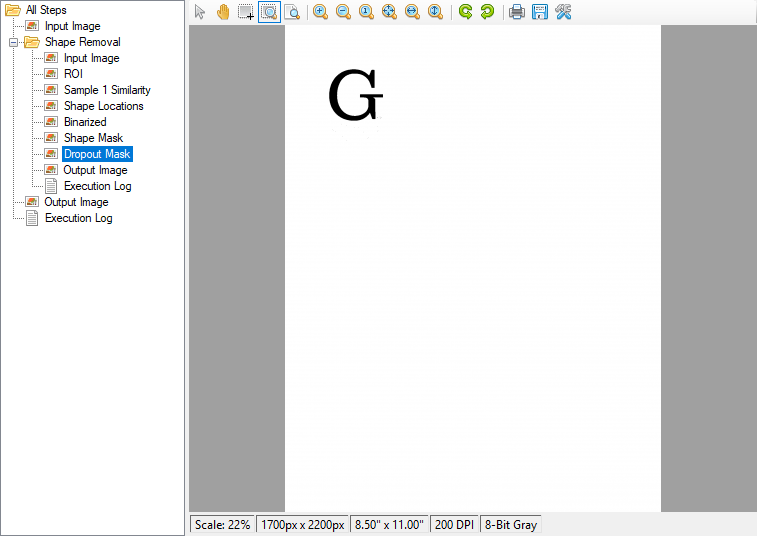Select the Shape Removal folder node
The height and width of the screenshot is (536, 757).
(83, 42)
